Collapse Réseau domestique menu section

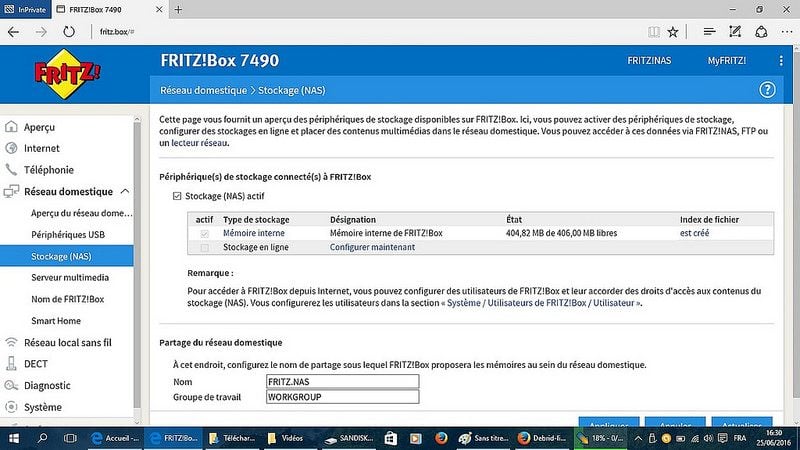point(125,191)
